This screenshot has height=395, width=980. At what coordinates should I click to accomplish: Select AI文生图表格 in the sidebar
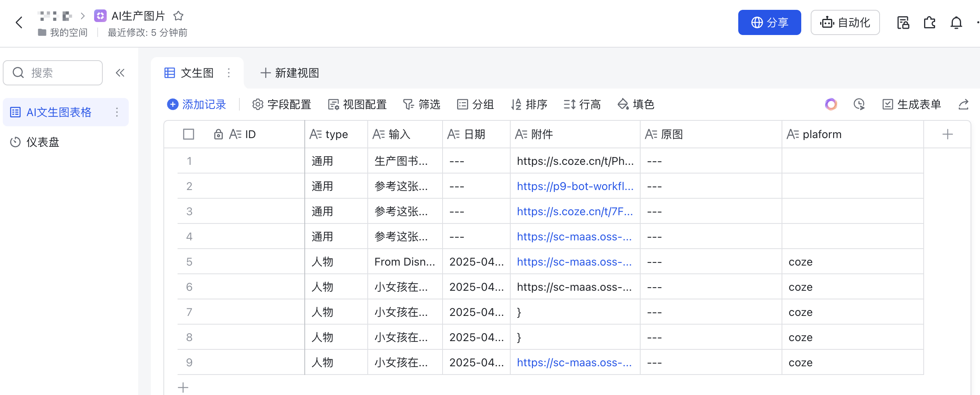65,112
